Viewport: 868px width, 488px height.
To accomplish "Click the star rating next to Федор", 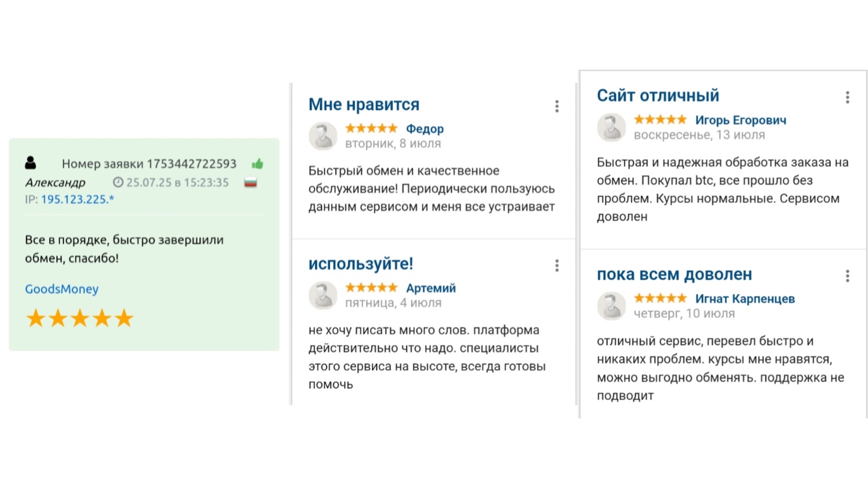I will [372, 129].
